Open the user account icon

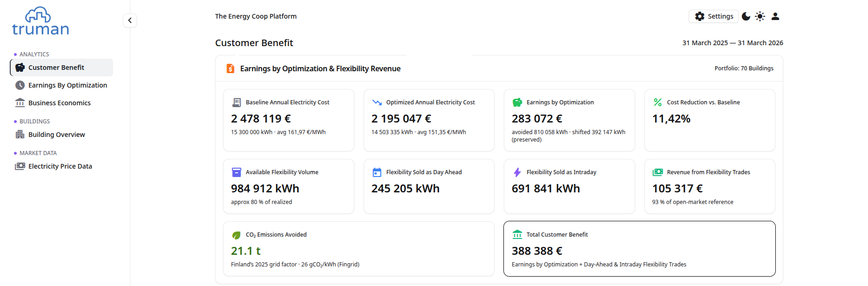[x=775, y=16]
